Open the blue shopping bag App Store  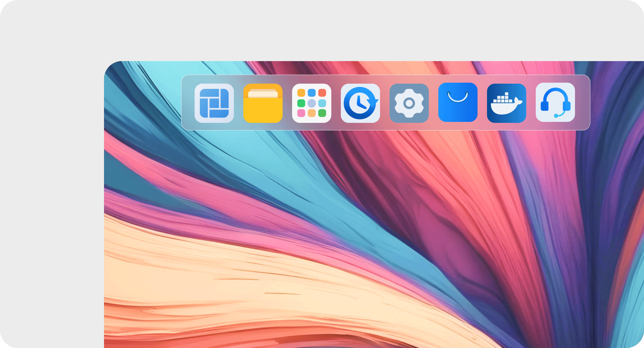click(x=458, y=102)
